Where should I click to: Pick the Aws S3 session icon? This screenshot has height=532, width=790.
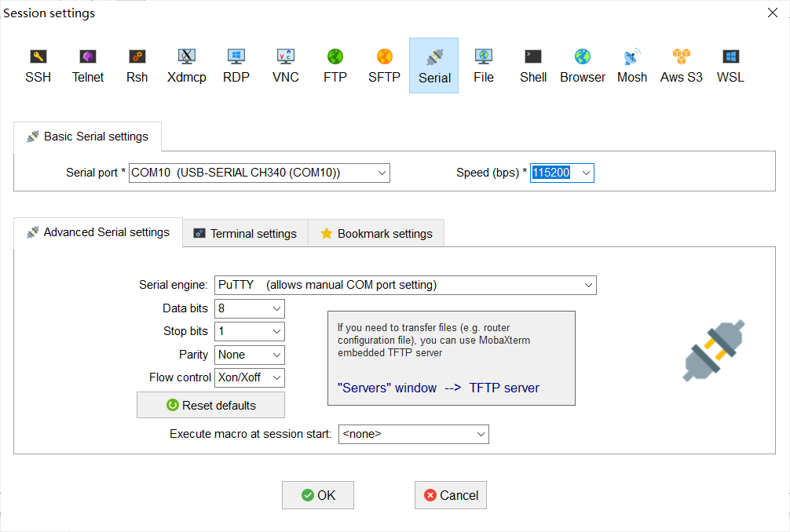(x=681, y=65)
